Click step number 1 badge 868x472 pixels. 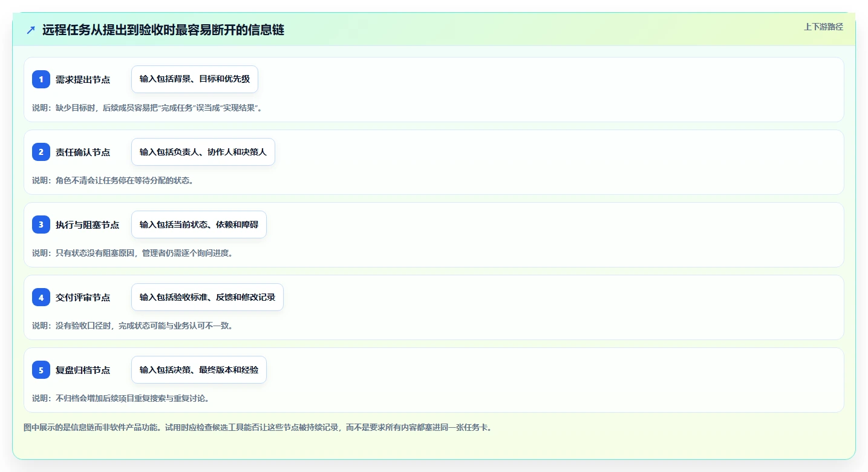point(41,79)
